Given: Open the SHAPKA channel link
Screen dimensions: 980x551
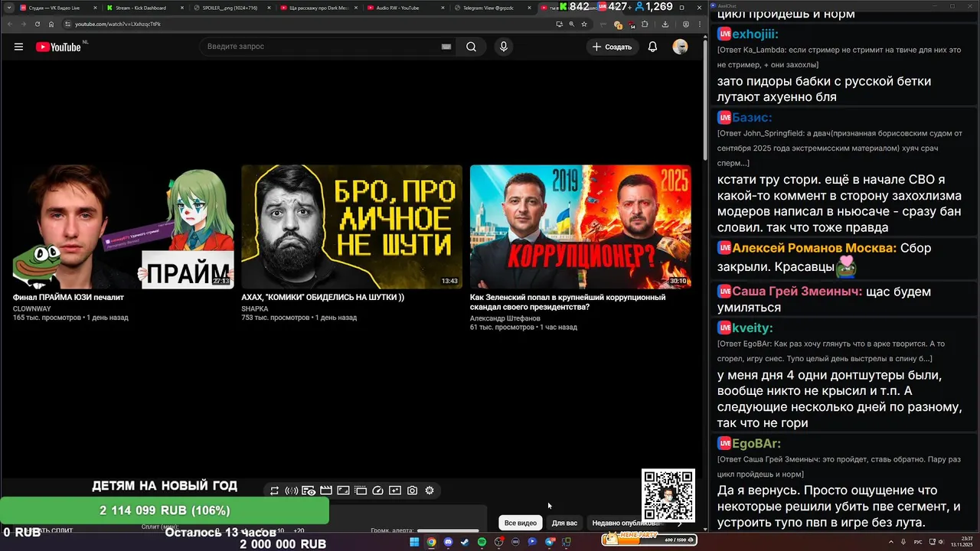Looking at the screenshot, I should pyautogui.click(x=255, y=308).
